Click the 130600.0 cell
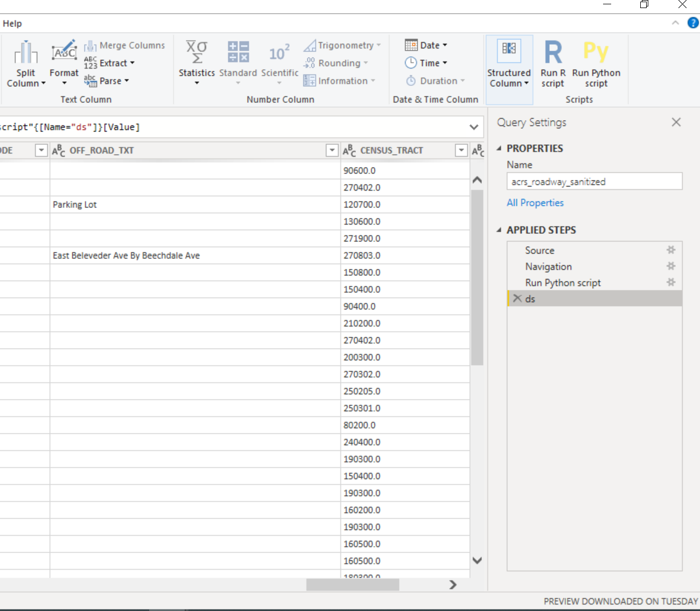Screen dimensions: 700x611 [405, 221]
